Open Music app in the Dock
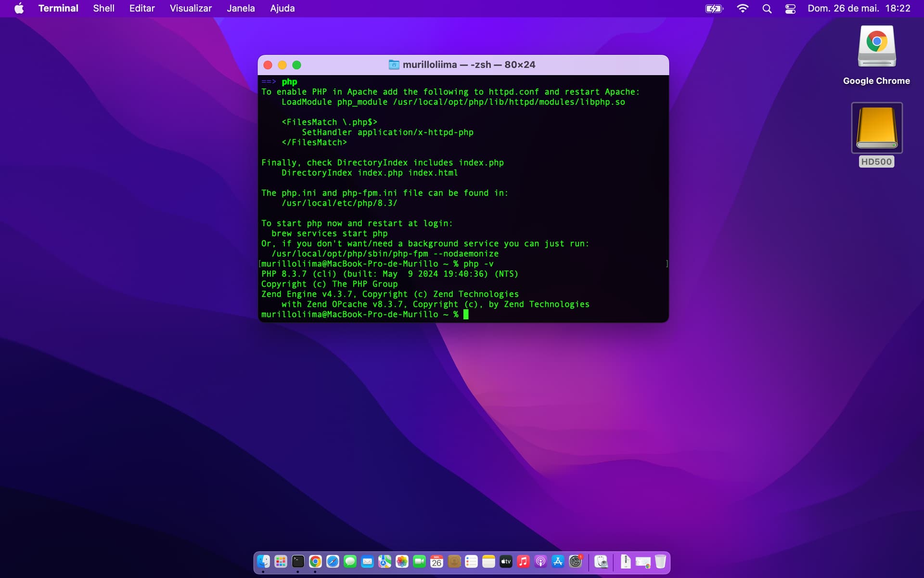Viewport: 924px width, 578px height. pyautogui.click(x=523, y=562)
